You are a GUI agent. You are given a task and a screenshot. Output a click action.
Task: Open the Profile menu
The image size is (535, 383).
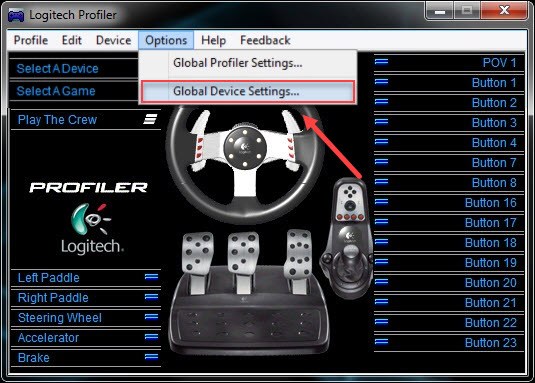click(x=31, y=40)
